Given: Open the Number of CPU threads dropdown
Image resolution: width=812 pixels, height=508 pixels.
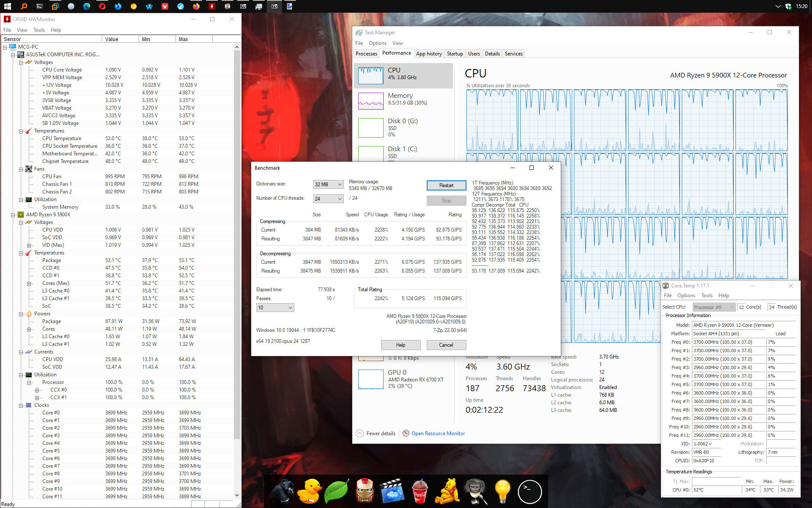Looking at the screenshot, I should point(328,199).
